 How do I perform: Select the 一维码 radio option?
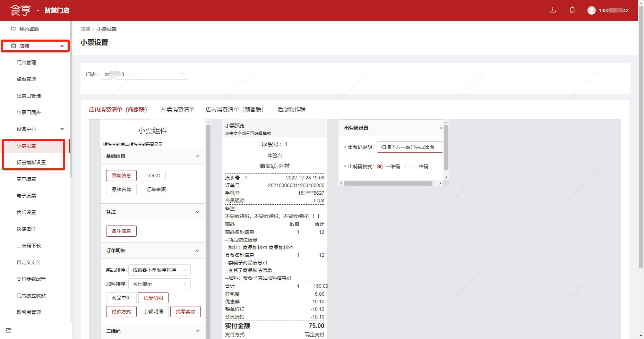(380, 167)
